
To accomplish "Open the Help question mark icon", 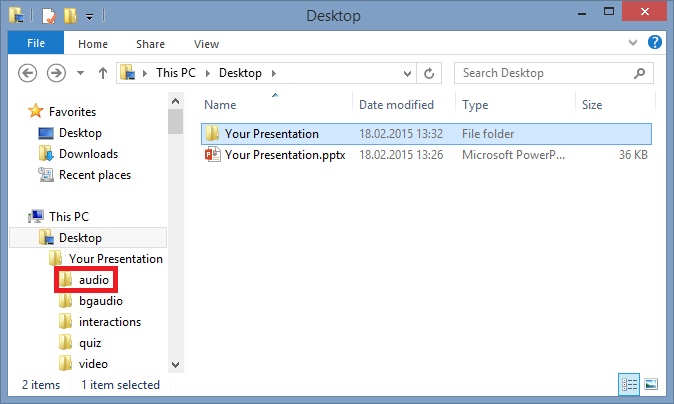I will [x=655, y=42].
